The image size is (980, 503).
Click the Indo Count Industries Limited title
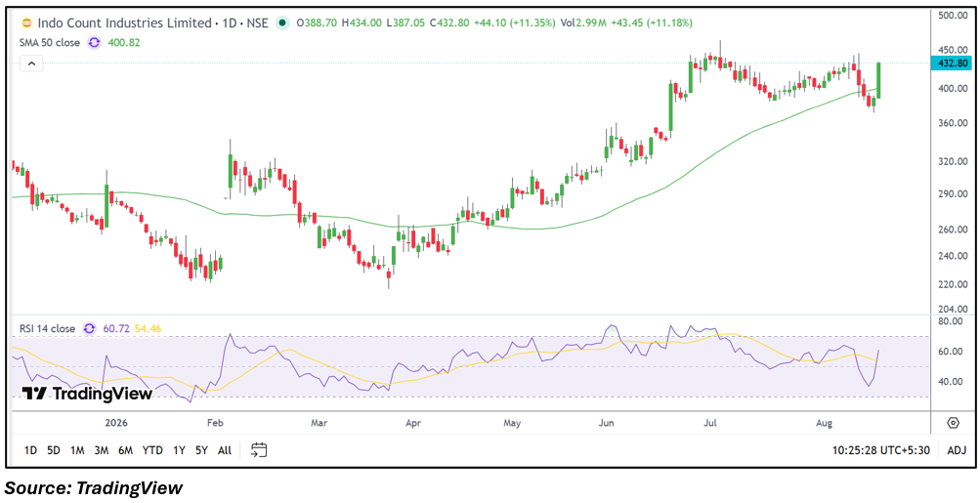(x=125, y=23)
